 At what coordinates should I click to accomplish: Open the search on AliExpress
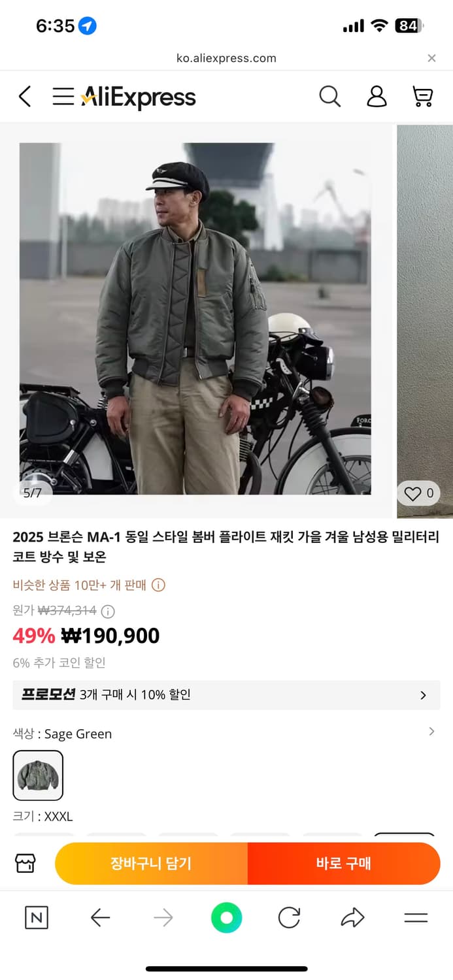click(x=329, y=96)
